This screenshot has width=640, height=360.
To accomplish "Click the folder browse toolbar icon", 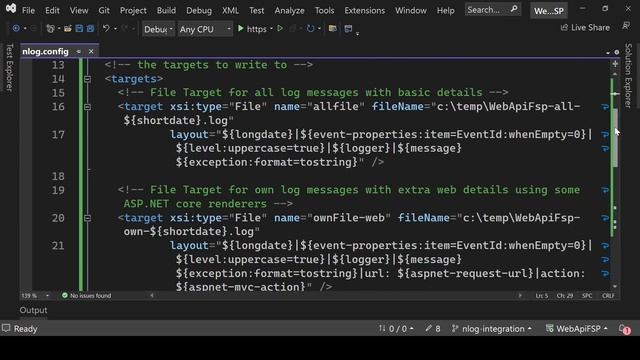I will 333,29.
